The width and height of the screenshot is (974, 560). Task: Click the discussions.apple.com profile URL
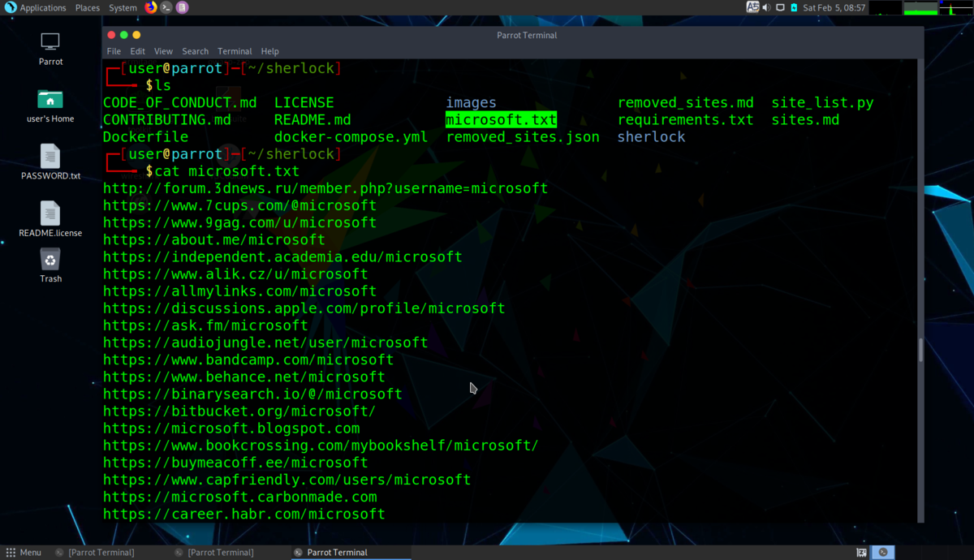[304, 308]
